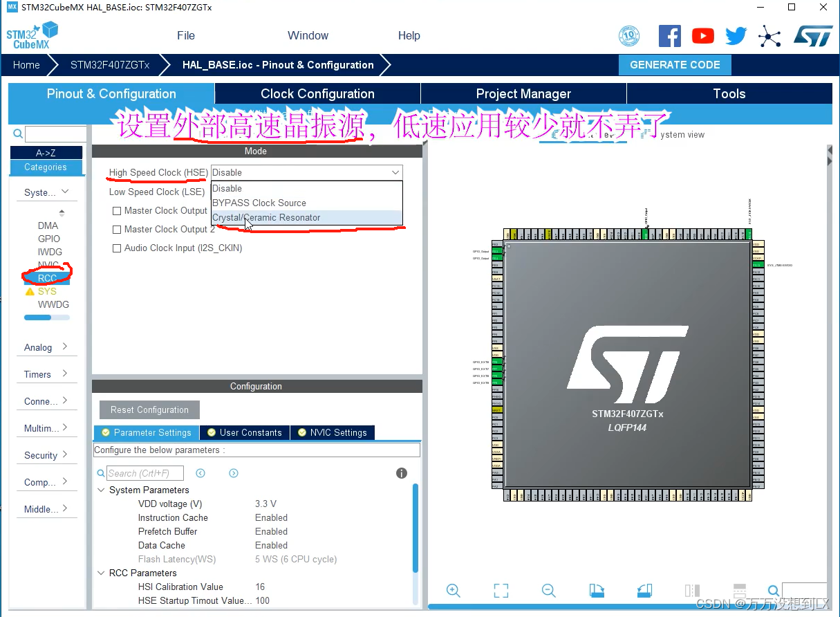This screenshot has height=617, width=840.
Task: Switch to Project Manager tab
Action: point(523,94)
